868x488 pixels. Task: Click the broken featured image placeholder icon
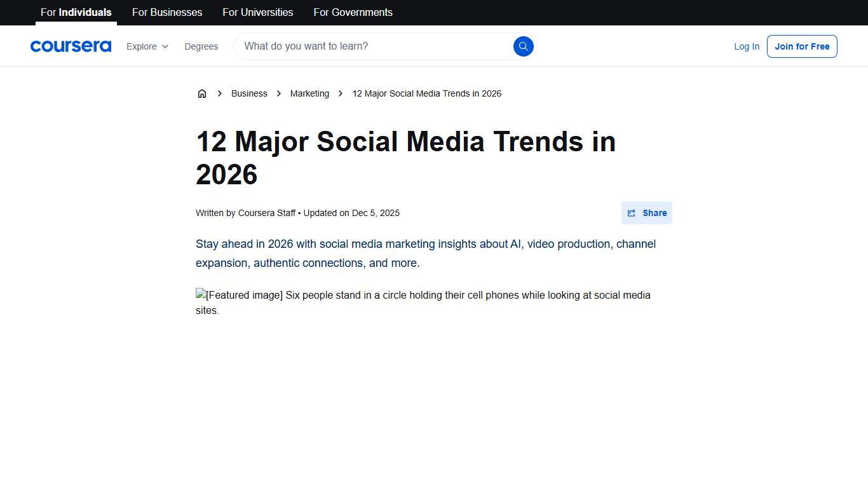(x=201, y=294)
